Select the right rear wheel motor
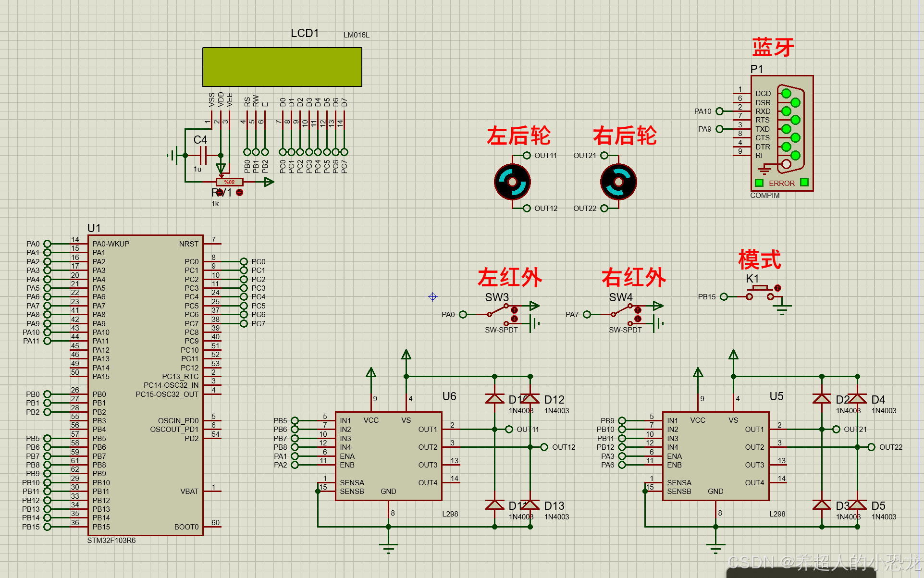Viewport: 924px width, 578px height. pos(618,182)
